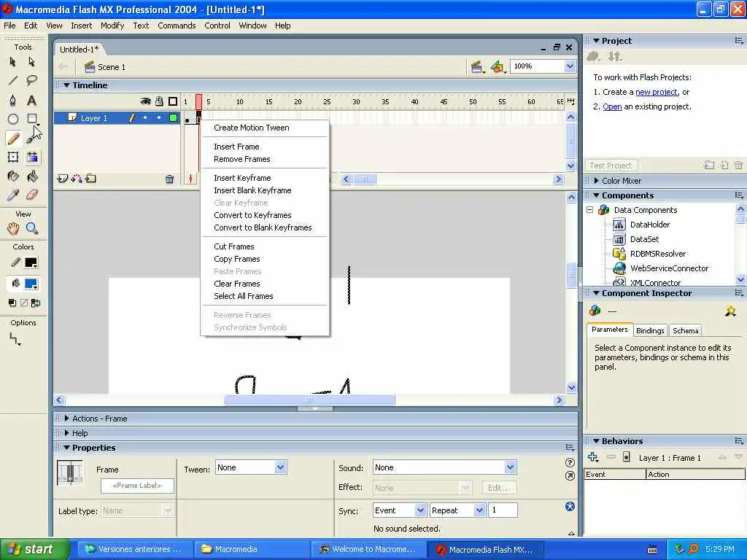Toggle Layer 1 visibility dot
747x560 pixels.
(x=145, y=117)
